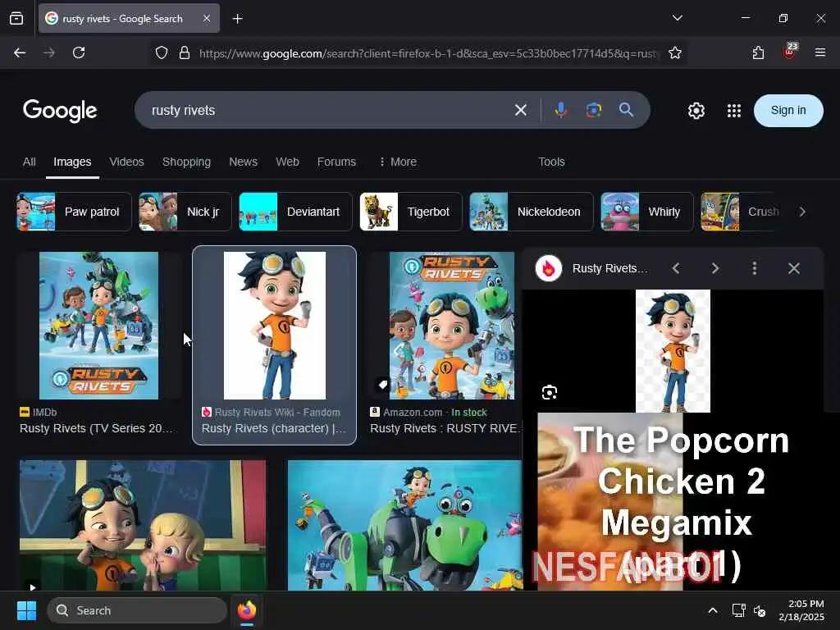This screenshot has height=630, width=840.
Task: Filter images by Paw patrol chip
Action: pyautogui.click(x=74, y=212)
